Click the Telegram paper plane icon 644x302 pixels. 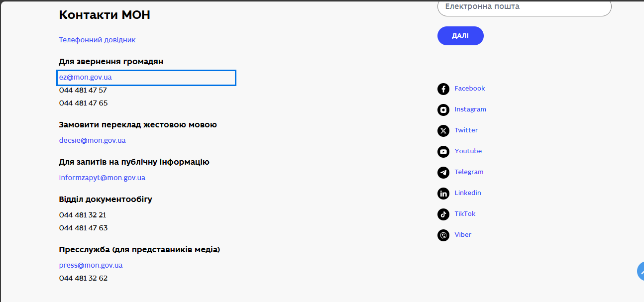443,173
